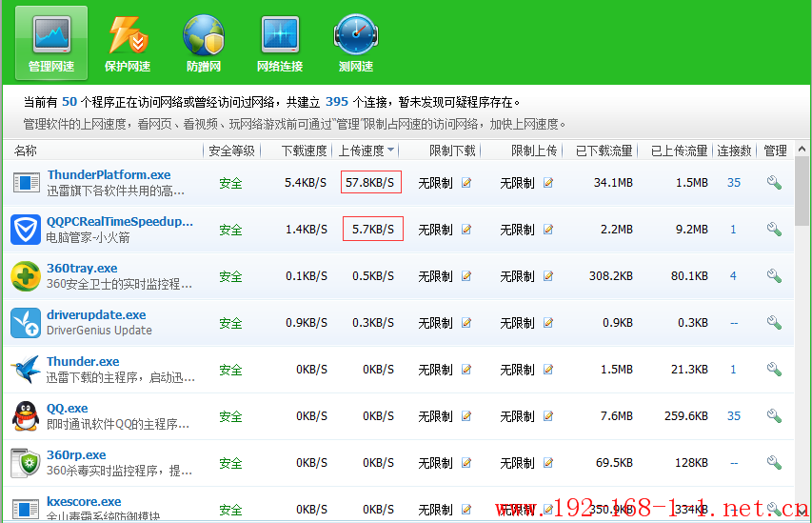Click the 已上传流量 column header

[x=679, y=151]
